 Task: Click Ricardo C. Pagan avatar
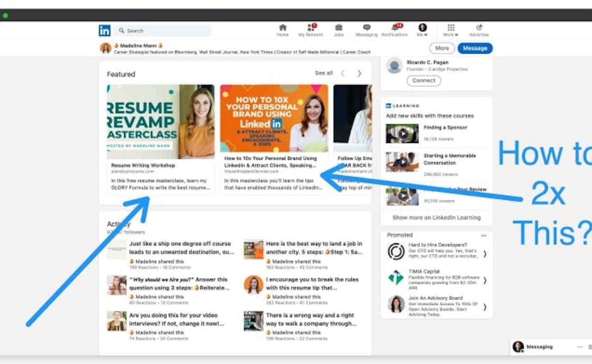click(395, 66)
